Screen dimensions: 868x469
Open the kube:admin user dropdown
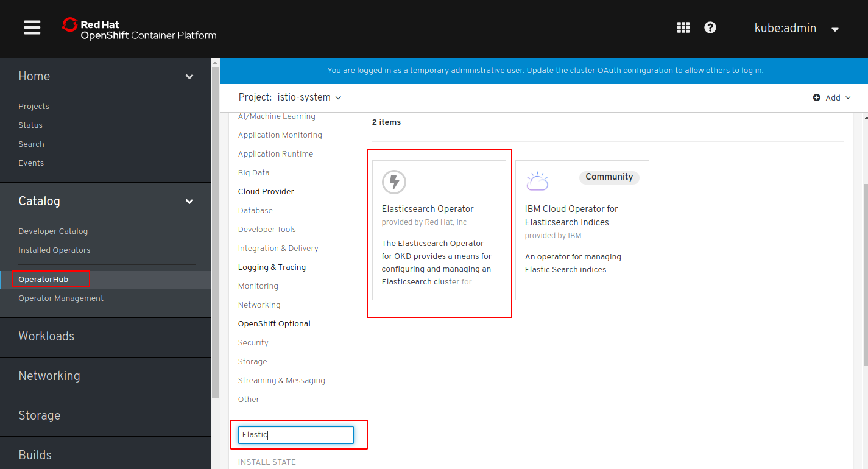click(797, 28)
